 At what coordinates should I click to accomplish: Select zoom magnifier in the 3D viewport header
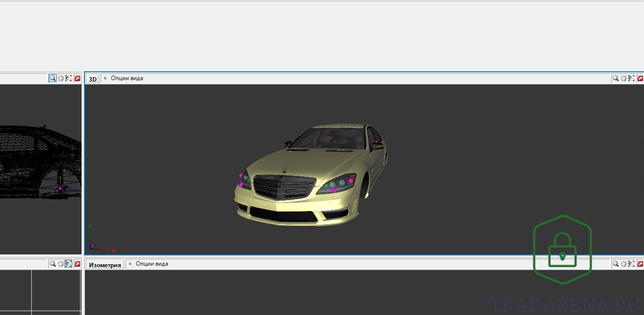[x=615, y=78]
